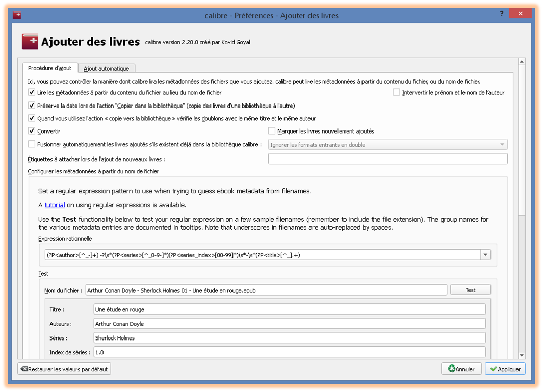Click the backspace icon on Restaurer
This screenshot has height=392, width=543.
coord(24,369)
